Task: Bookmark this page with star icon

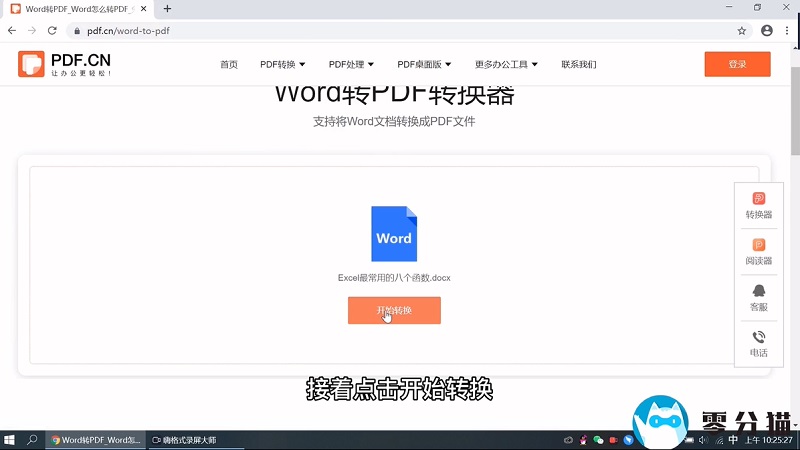Action: click(742, 31)
